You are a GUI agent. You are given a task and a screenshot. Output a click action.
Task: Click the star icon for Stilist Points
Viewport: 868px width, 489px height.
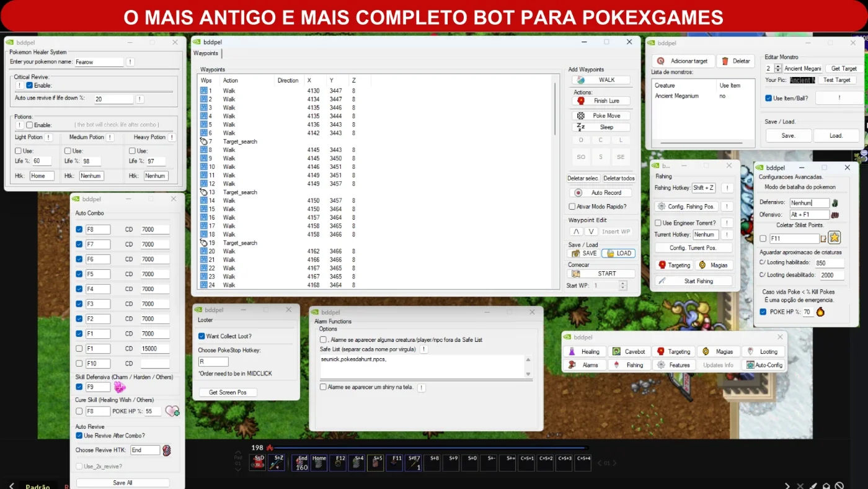835,238
